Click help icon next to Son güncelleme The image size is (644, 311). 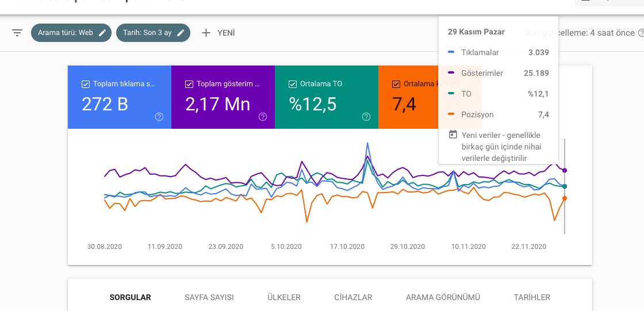[x=641, y=33]
